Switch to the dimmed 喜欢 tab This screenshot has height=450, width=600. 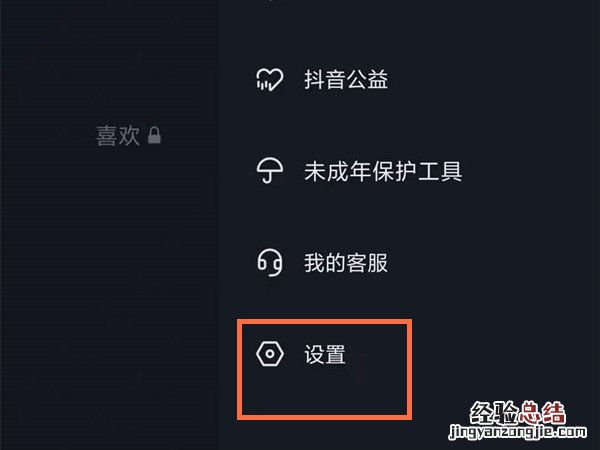coord(118,135)
